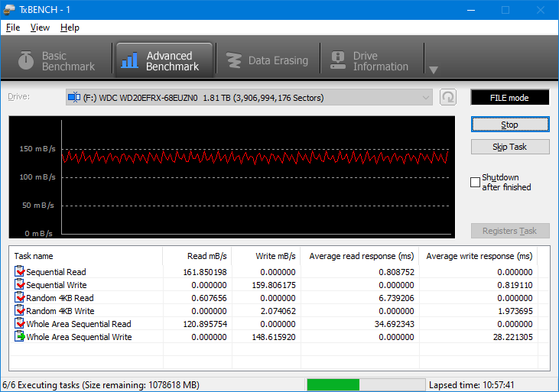The width and height of the screenshot is (559, 392).
Task: Click the Data Erasing icon
Action: click(234, 60)
